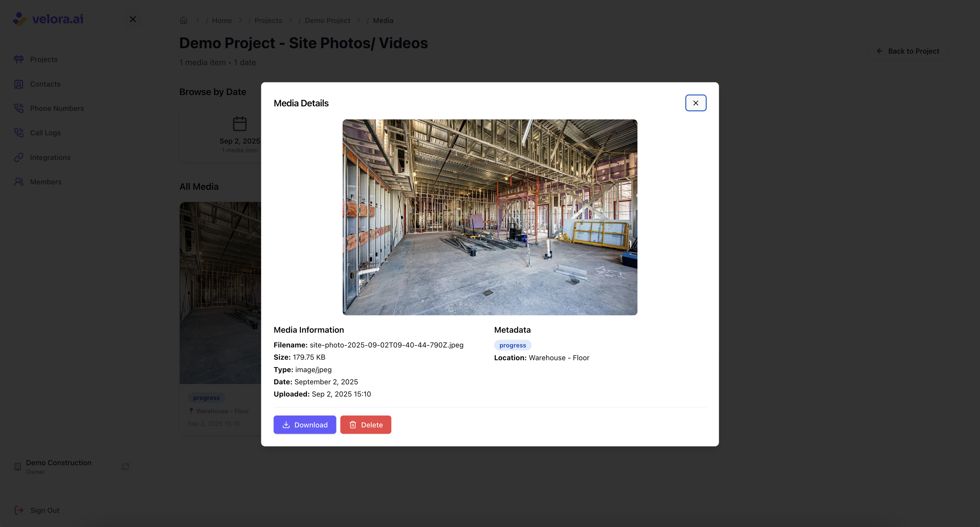The height and width of the screenshot is (527, 980).
Task: Click the size value 179.75 KB
Action: click(309, 357)
